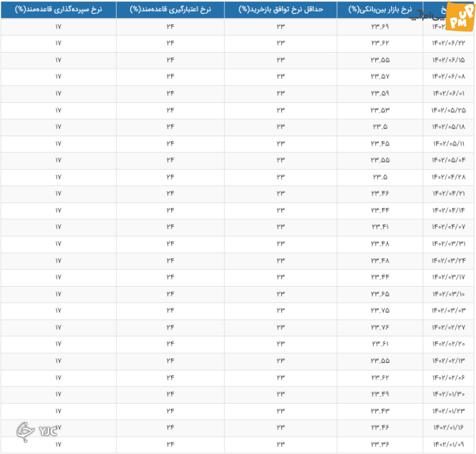476x454 pixels.
Task: Click the interbank rate value ۲۳.۶۱
Action: 380,344
